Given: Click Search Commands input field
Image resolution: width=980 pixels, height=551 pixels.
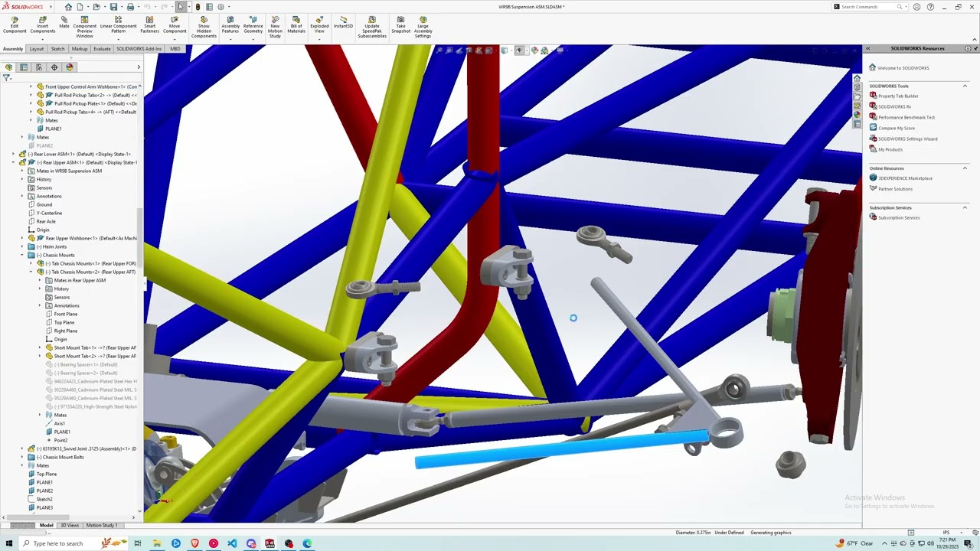Looking at the screenshot, I should coord(869,7).
